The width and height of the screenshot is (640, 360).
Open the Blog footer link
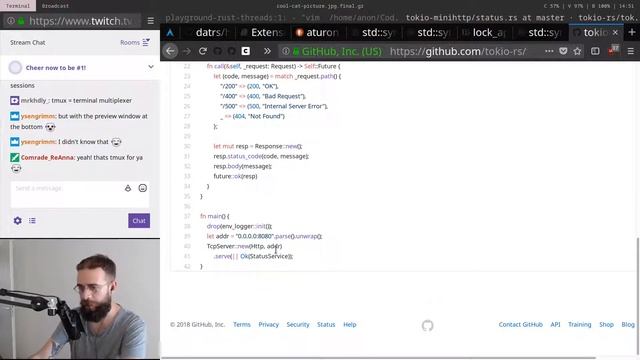point(628,324)
